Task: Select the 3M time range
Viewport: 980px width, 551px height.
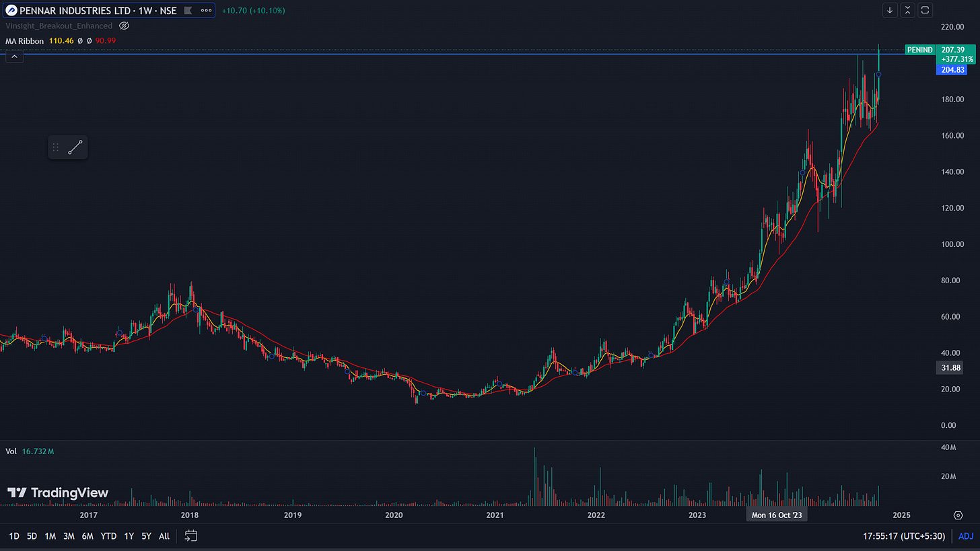Action: pos(69,536)
